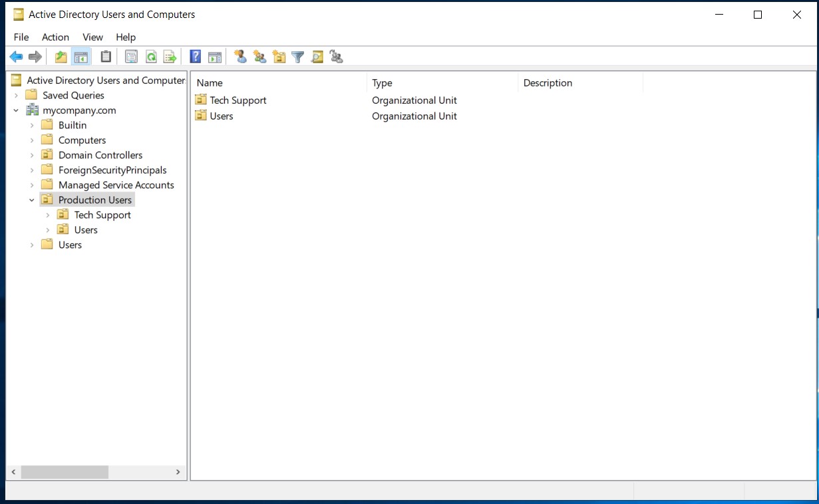Click the Back arrow in toolbar
Image resolution: width=819 pixels, height=504 pixels.
(x=16, y=57)
